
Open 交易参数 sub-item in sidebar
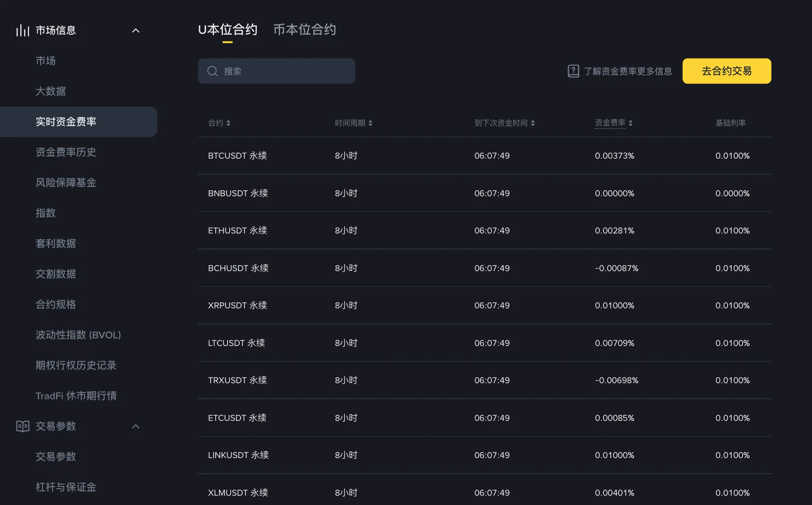[x=56, y=457]
